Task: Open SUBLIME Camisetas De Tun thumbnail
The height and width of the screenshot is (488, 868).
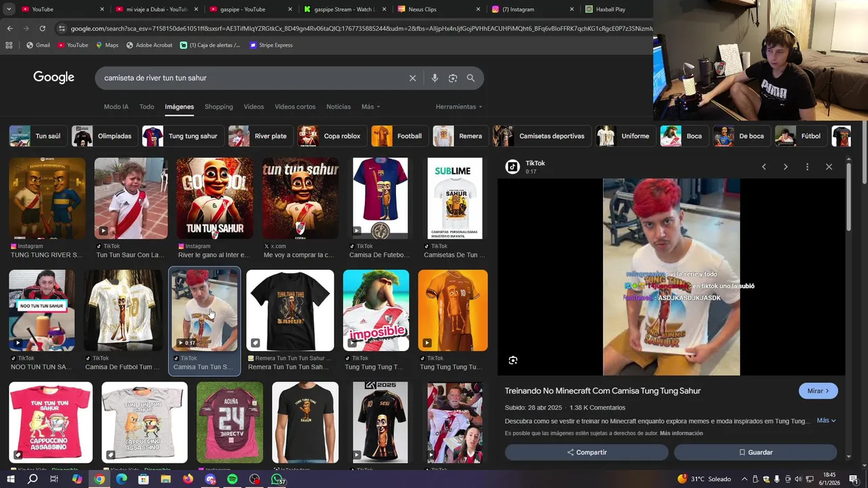Action: point(454,198)
